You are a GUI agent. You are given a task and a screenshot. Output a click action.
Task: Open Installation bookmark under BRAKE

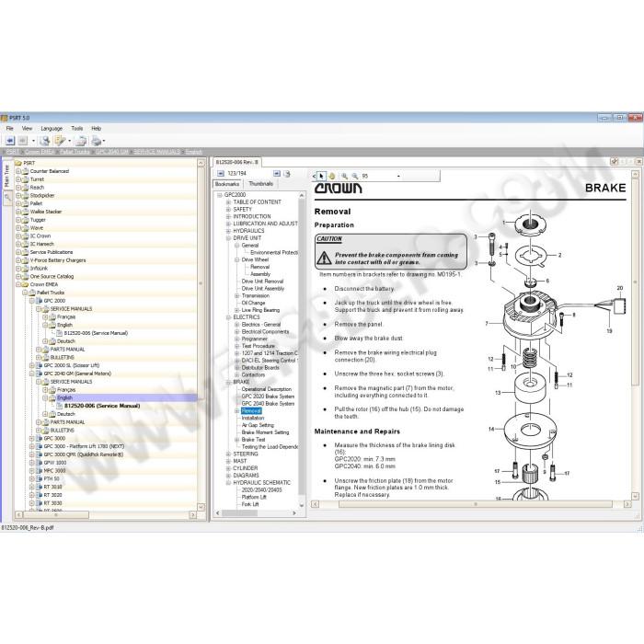pos(253,418)
